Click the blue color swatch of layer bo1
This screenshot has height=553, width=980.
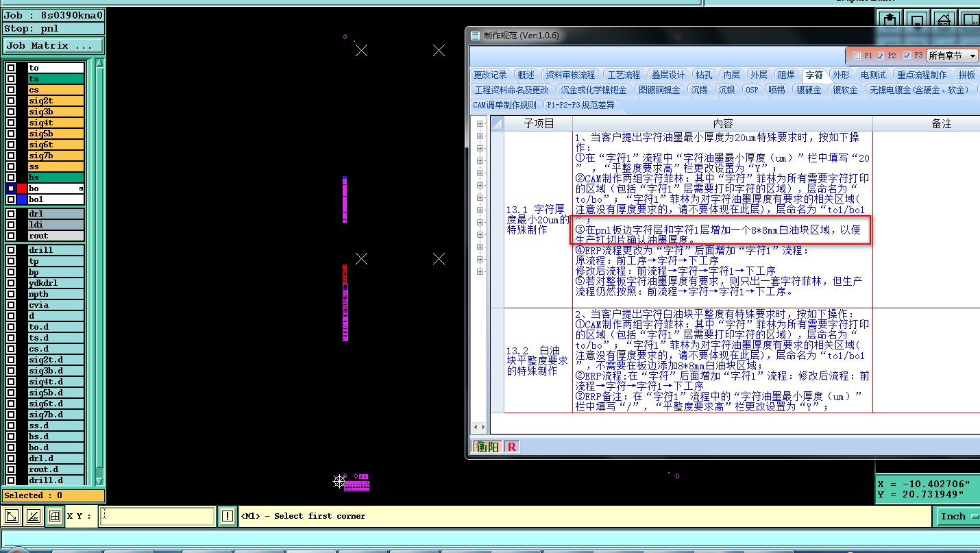click(22, 199)
